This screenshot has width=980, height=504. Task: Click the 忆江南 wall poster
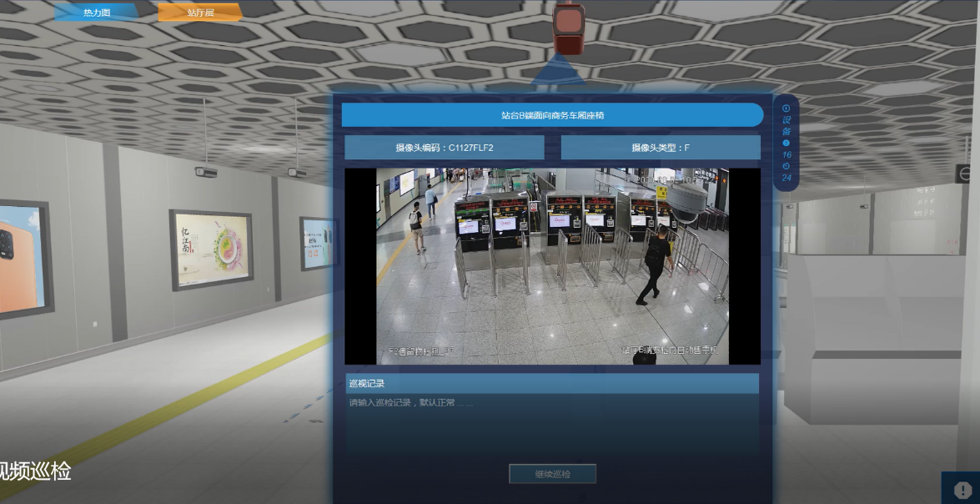click(211, 248)
